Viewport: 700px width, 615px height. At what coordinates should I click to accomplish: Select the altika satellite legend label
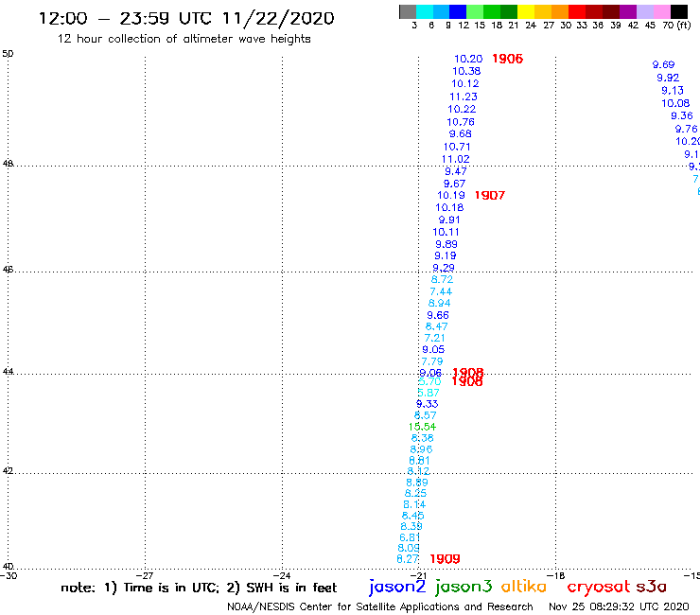(524, 587)
